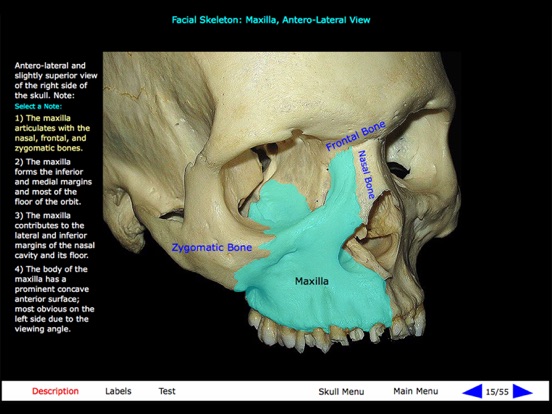
Task: Open the Test tab
Action: 167,391
